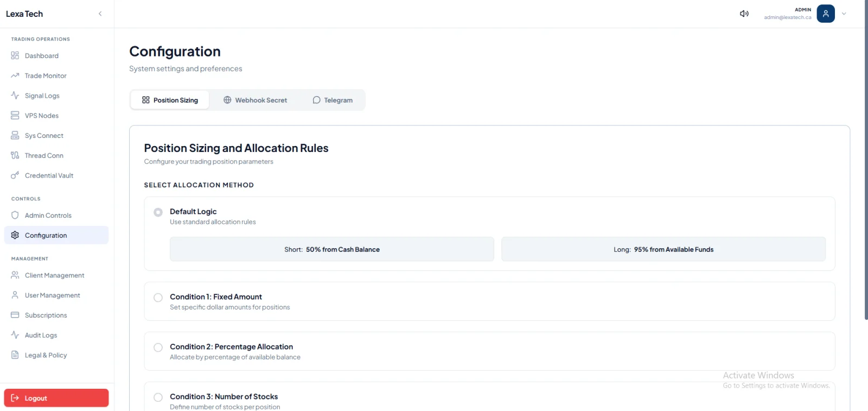Click the Subscriptions card icon
The width and height of the screenshot is (868, 411).
15,315
